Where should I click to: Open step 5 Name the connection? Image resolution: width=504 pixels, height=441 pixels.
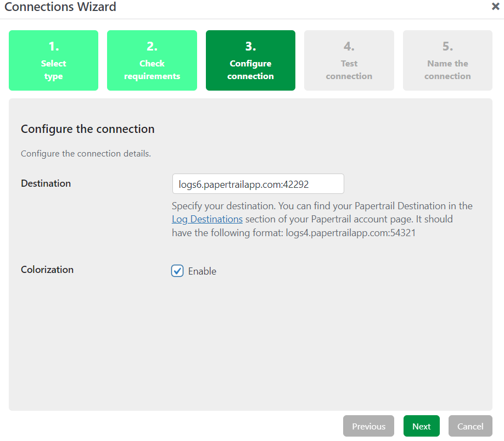pos(448,60)
